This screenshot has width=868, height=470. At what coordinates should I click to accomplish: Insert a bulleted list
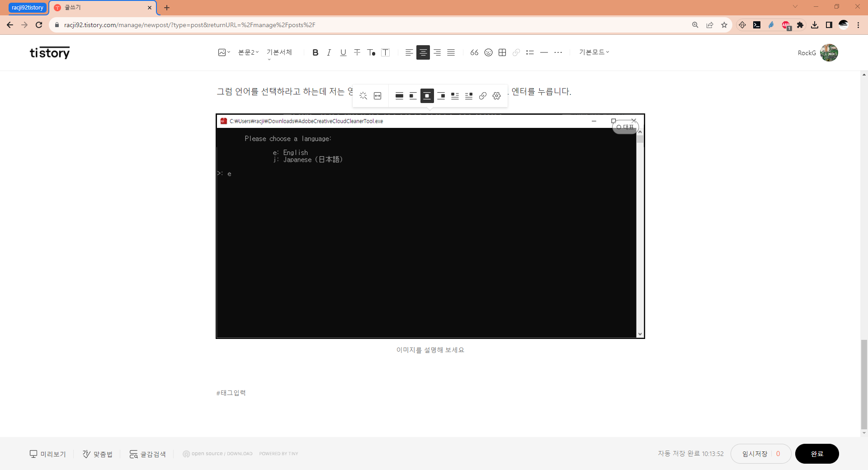pos(530,52)
